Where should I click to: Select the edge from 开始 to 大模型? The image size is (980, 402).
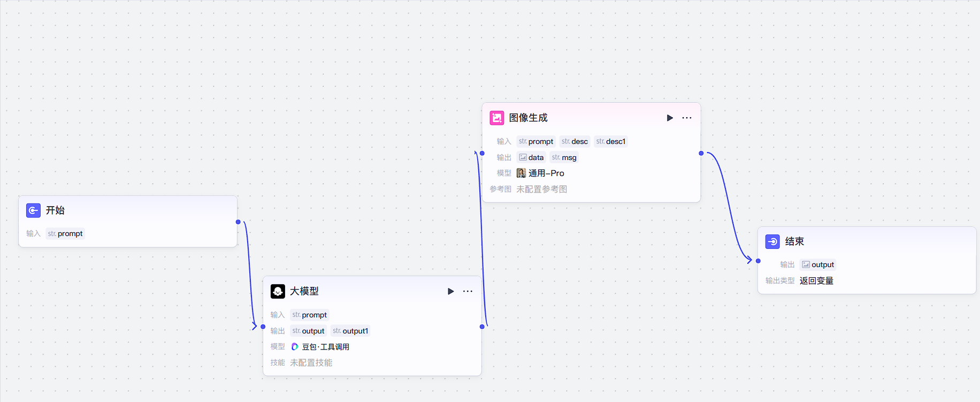point(249,274)
